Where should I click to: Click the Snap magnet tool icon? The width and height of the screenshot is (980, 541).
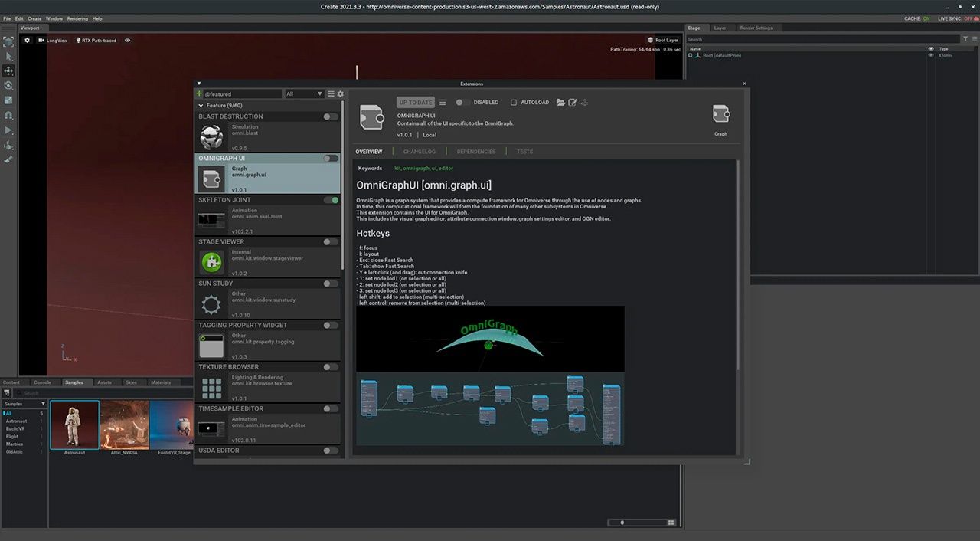click(8, 115)
